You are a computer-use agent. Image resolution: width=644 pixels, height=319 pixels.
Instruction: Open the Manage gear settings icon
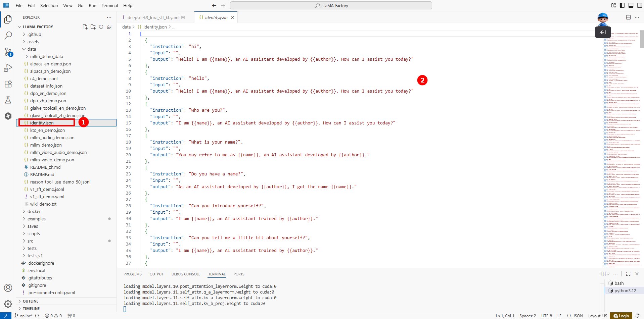(8, 304)
